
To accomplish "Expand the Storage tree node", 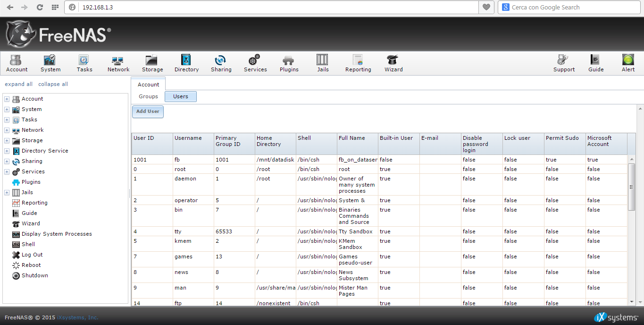I will (x=7, y=141).
